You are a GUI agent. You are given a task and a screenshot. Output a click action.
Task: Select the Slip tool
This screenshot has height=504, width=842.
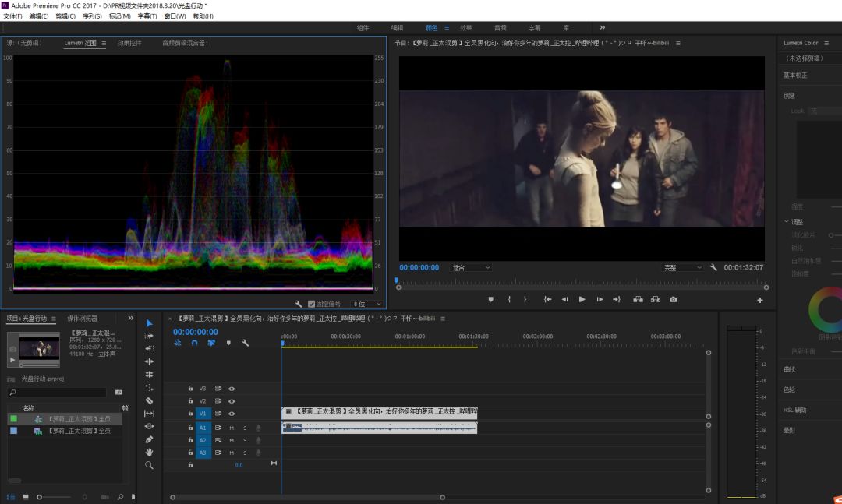click(x=149, y=414)
